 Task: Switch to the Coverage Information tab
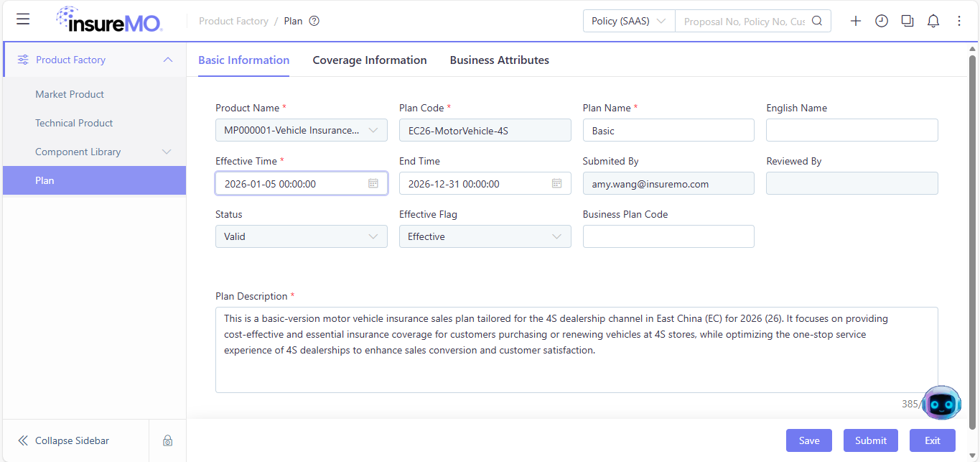[370, 60]
